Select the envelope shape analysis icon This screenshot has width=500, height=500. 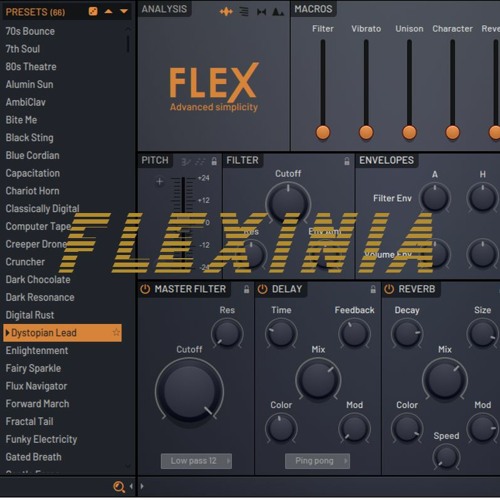[278, 12]
